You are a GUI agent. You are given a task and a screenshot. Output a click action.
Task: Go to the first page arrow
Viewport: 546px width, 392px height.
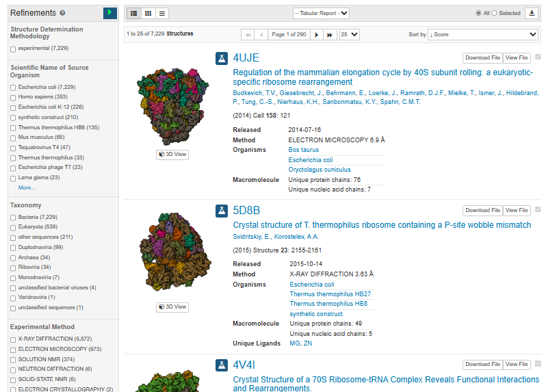coord(248,34)
